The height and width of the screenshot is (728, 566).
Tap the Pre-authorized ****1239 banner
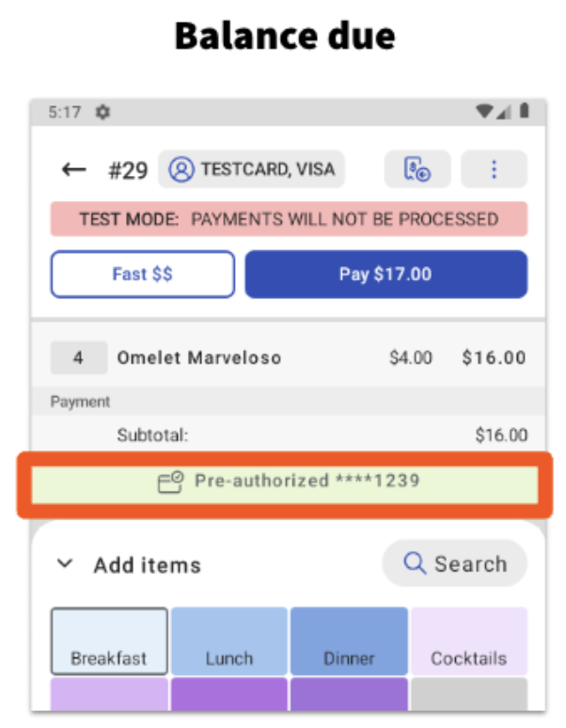[285, 483]
